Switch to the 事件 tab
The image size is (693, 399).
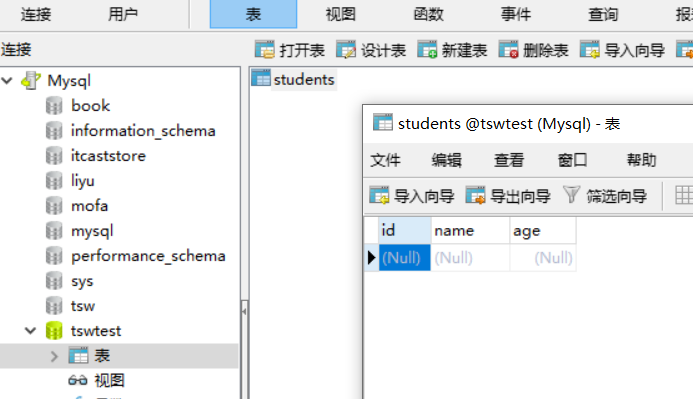pyautogui.click(x=516, y=14)
